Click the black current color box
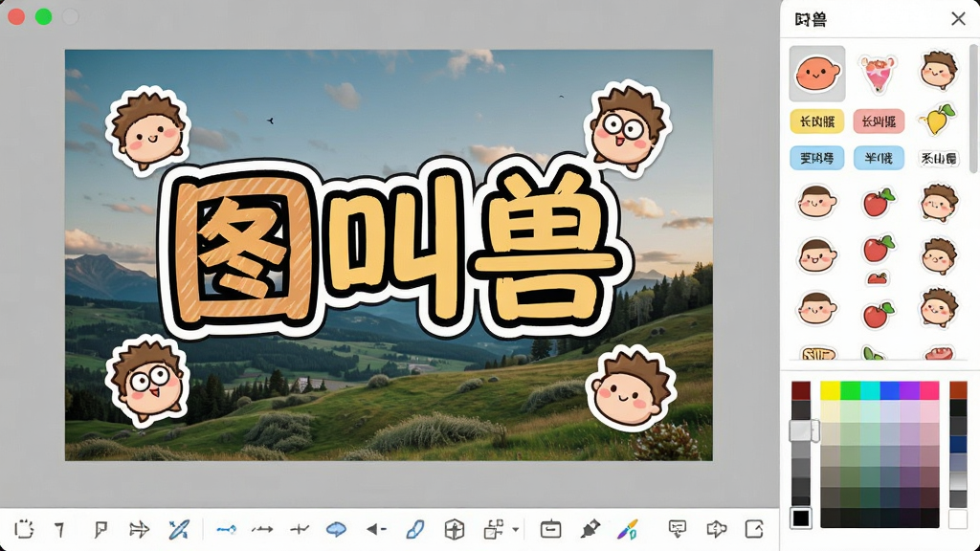 pos(801,518)
